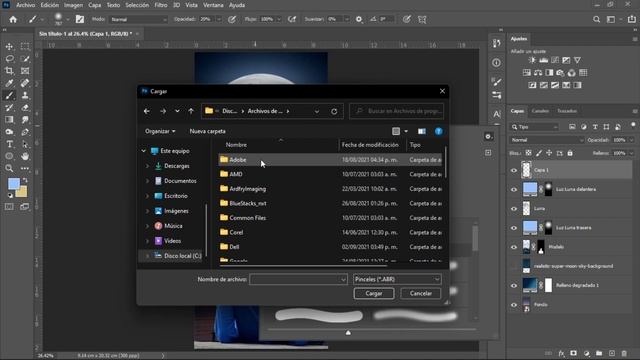Go to Photoshop Home screen
This screenshot has height=360, width=640.
pos(13,19)
